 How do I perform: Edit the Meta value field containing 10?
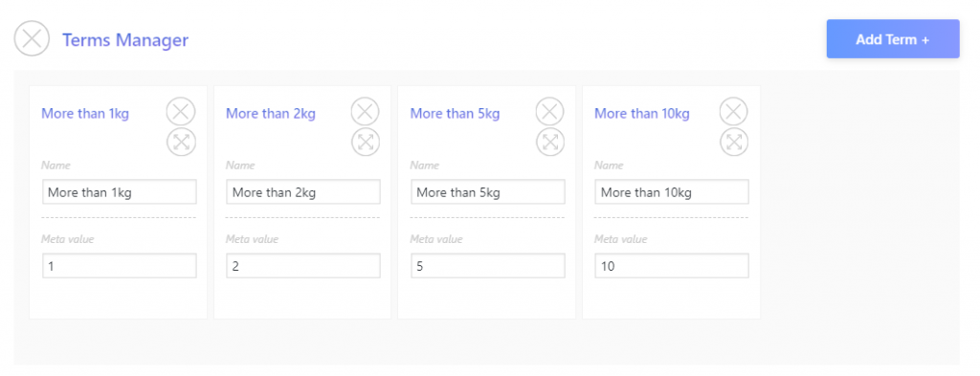click(672, 266)
